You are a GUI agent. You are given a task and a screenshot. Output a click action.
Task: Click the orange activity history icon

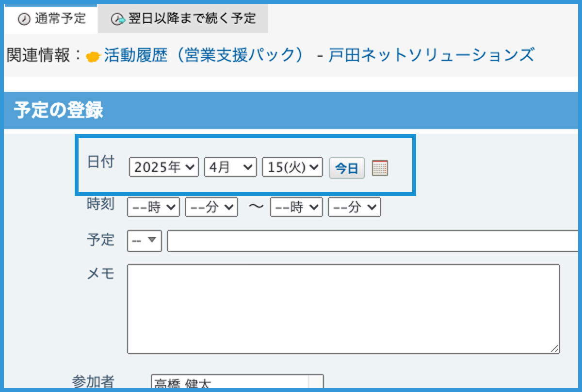click(x=93, y=56)
